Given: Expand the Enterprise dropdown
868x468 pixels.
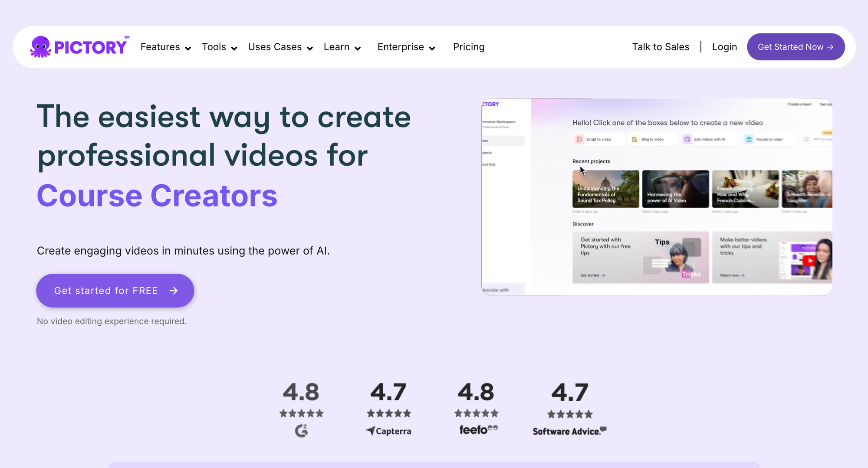Looking at the screenshot, I should pos(406,47).
